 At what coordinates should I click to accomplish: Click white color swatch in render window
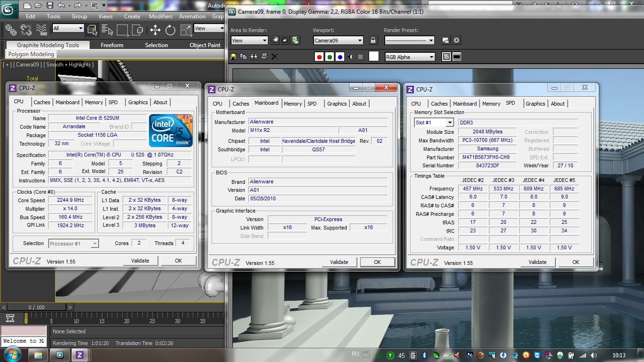373,57
